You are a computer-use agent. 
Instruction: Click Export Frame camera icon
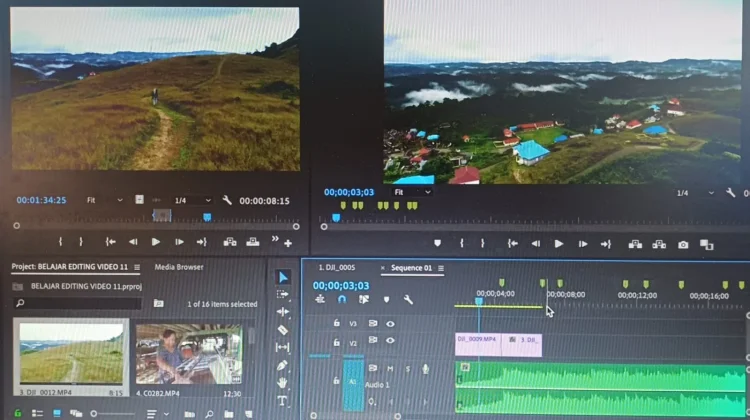tap(683, 245)
